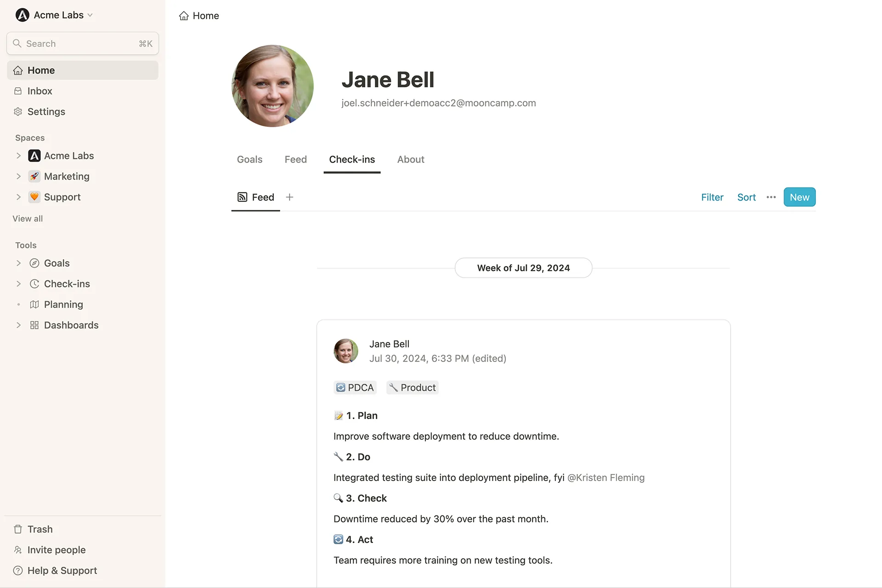Click the Filter link
Image resolution: width=882 pixels, height=588 pixels.
pyautogui.click(x=712, y=197)
